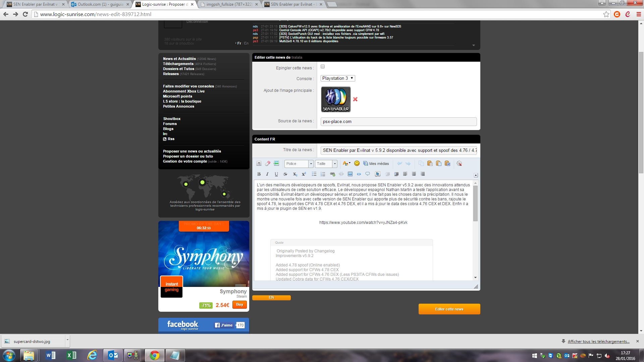Viewport: 644px width, 362px height.
Task: Open the Console Playstation 3 dropdown
Action: [338, 78]
